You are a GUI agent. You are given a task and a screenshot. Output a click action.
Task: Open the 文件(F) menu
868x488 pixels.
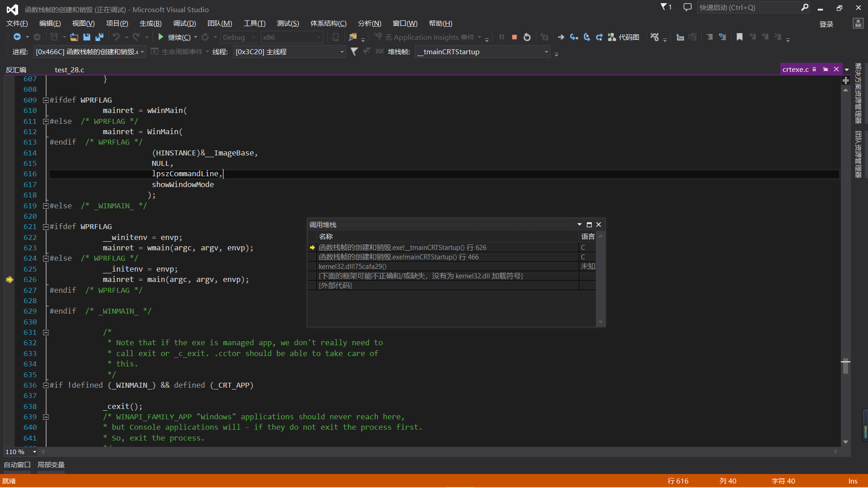pyautogui.click(x=17, y=23)
